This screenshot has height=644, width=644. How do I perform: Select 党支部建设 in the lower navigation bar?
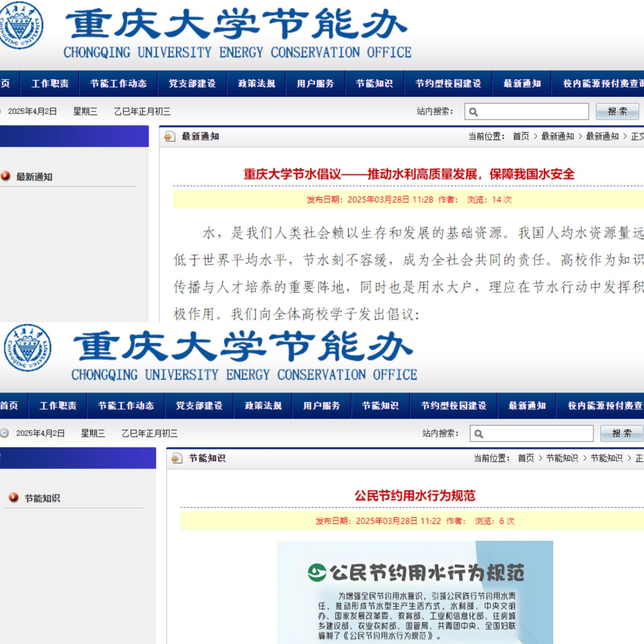click(199, 405)
